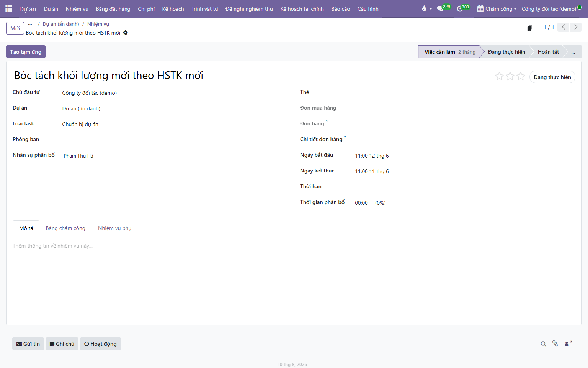Open the Cấu hình menu
This screenshot has width=588, height=368.
(368, 9)
